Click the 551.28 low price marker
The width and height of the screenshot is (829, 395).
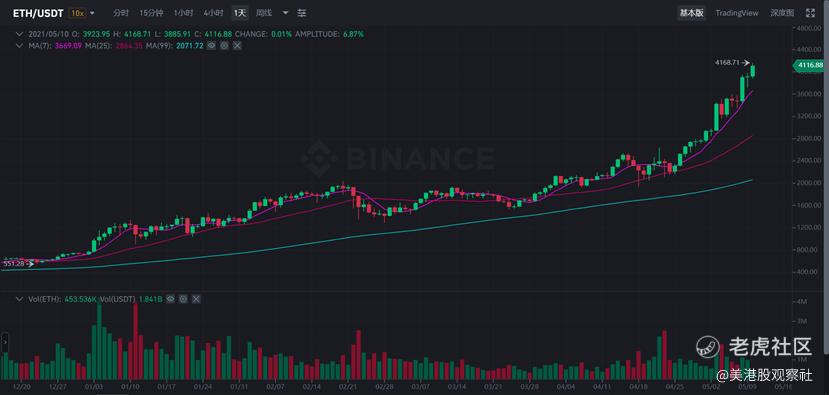pyautogui.click(x=14, y=263)
